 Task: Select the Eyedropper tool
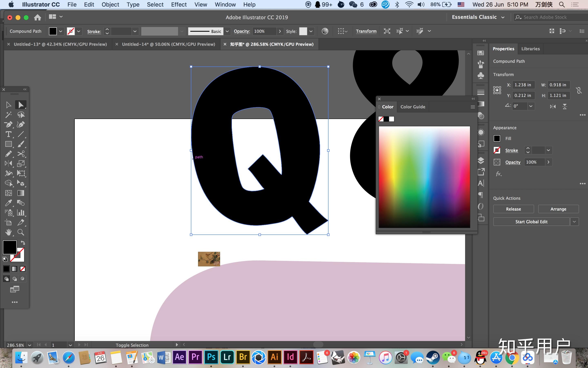[8, 203]
